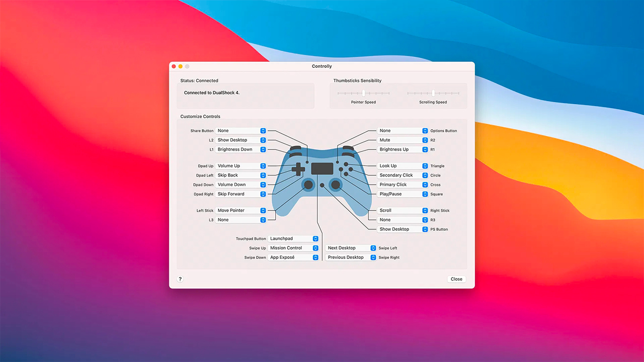Click the Controlly window title
The image size is (644, 362).
[x=322, y=66]
